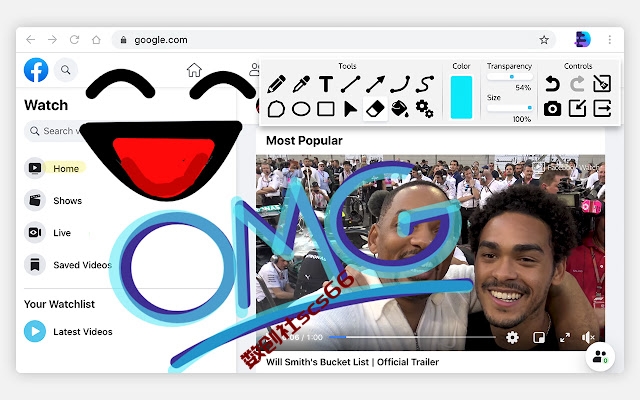Undo the last drawing action

pos(552,84)
